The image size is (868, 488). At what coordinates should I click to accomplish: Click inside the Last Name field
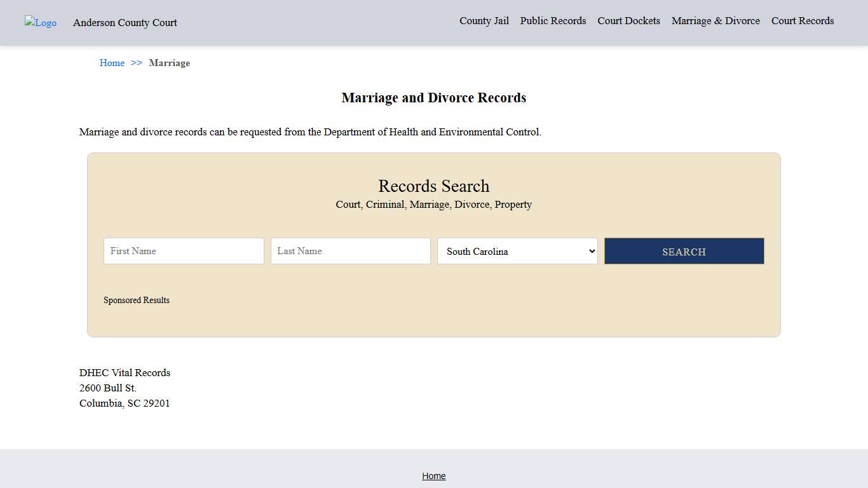point(350,250)
